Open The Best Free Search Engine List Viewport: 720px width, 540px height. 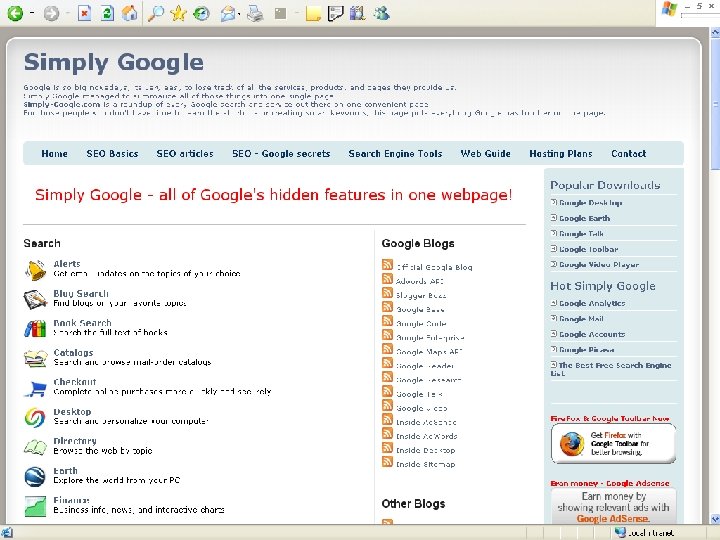pyautogui.click(x=611, y=369)
